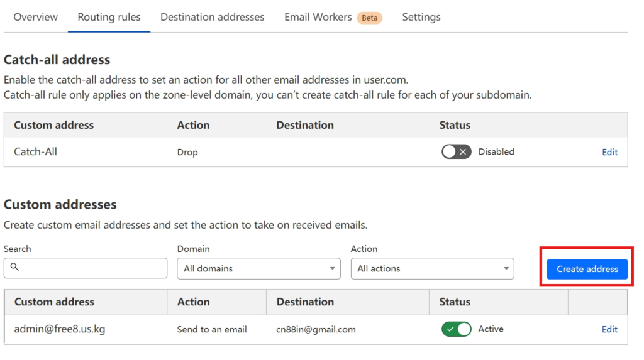Click the cn88in@gmail.com destination cell

click(x=316, y=330)
